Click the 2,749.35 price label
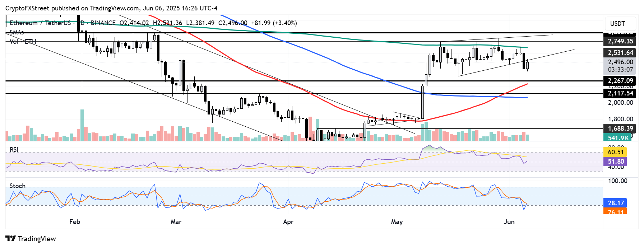 pyautogui.click(x=620, y=41)
